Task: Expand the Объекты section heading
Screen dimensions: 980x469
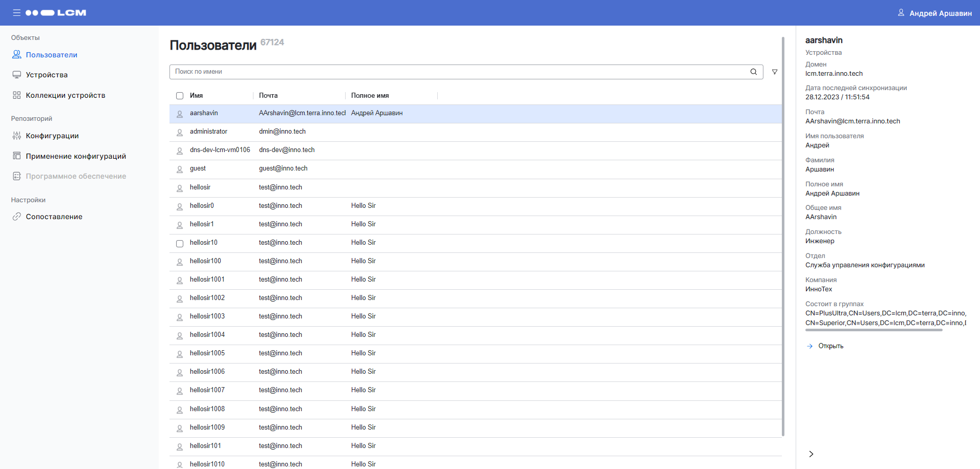Action: tap(24, 37)
